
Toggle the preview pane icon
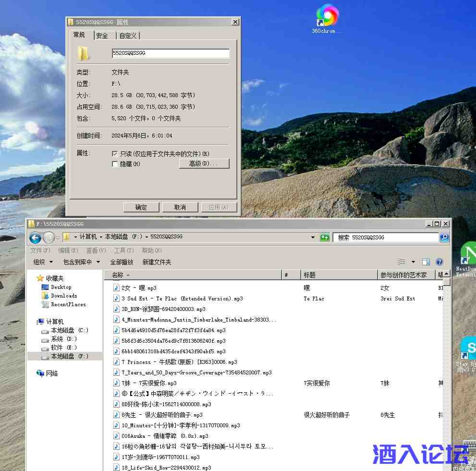[x=426, y=261]
